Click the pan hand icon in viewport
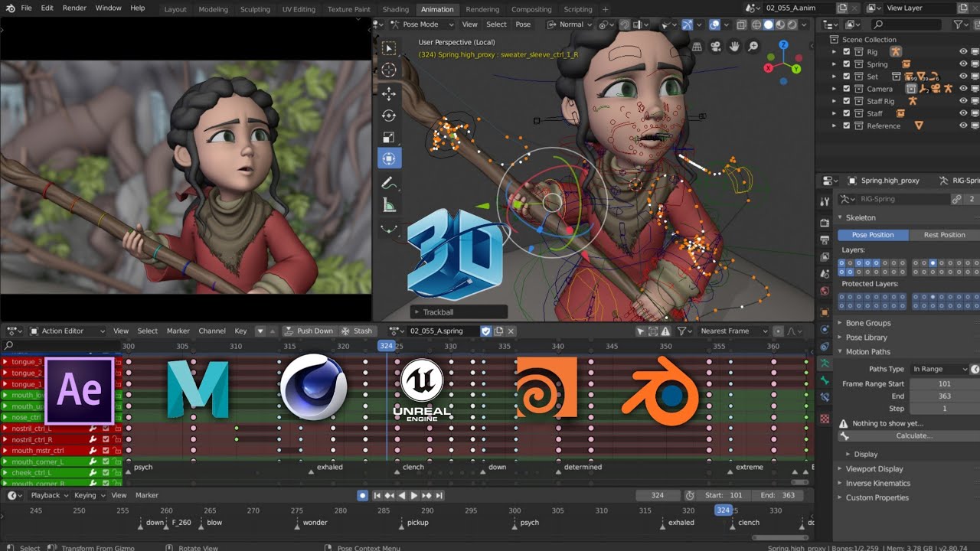The image size is (980, 551). click(734, 47)
